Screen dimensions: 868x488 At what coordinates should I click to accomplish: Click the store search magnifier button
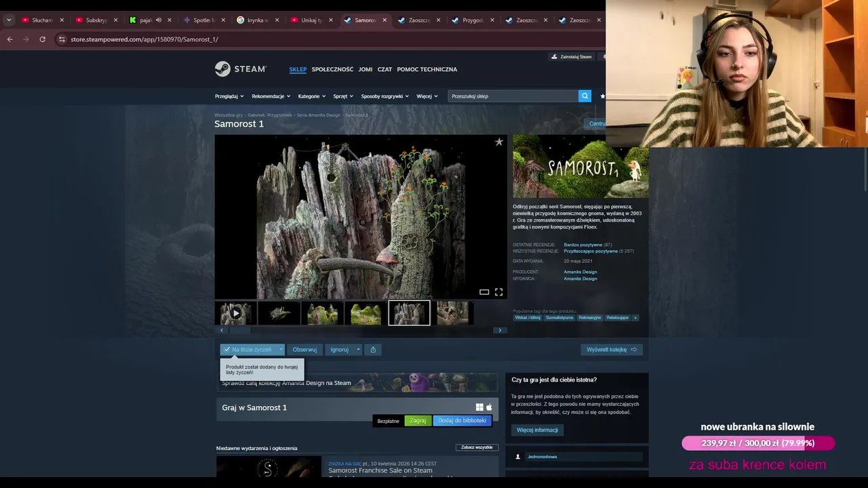point(585,96)
